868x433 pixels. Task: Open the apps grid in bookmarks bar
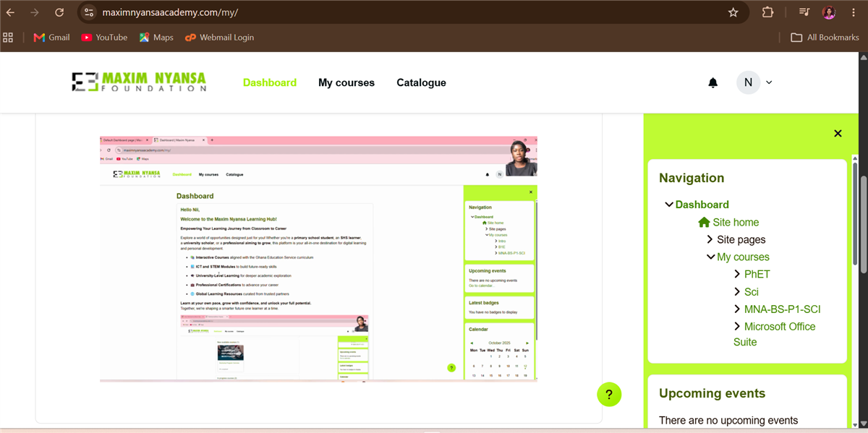[x=9, y=38]
